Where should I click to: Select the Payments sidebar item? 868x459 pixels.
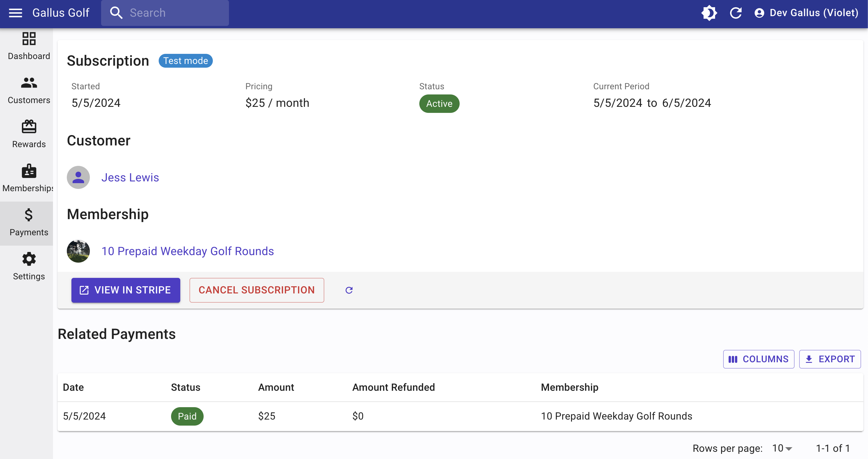click(29, 222)
